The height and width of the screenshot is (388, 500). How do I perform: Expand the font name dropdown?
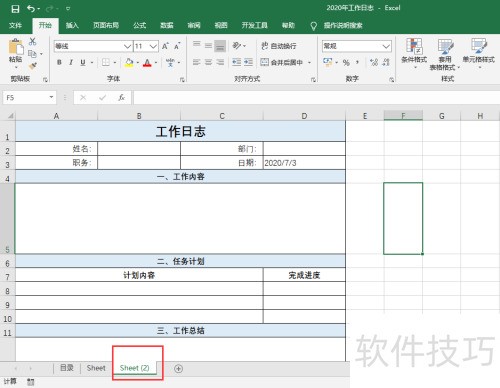pyautogui.click(x=127, y=46)
